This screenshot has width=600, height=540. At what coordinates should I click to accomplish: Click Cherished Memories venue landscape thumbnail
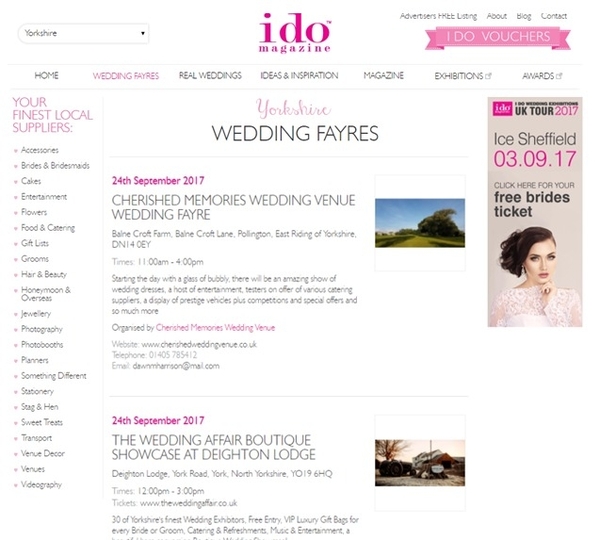[420, 223]
